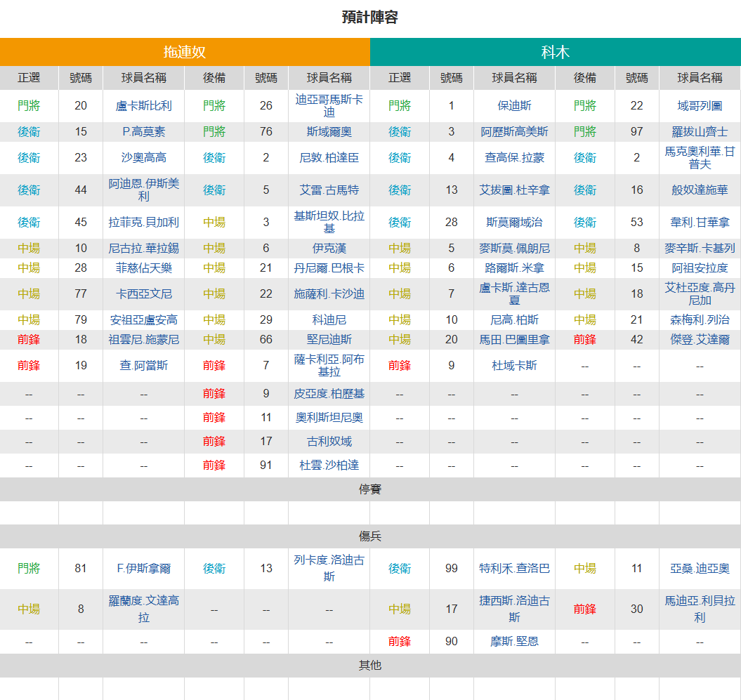Screen dimensions: 741x700
Task: Click the 預計陣容 page title
Action: pyautogui.click(x=370, y=18)
